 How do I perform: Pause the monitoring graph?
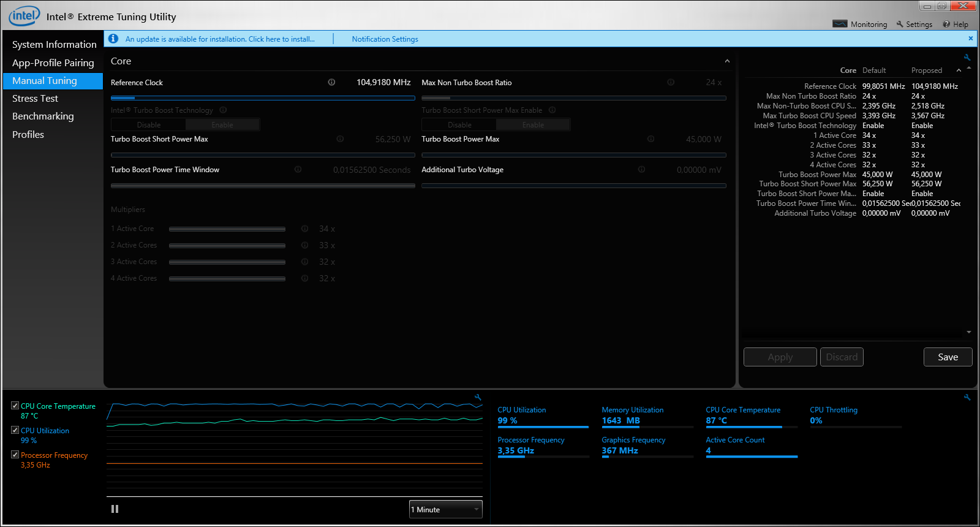point(115,509)
